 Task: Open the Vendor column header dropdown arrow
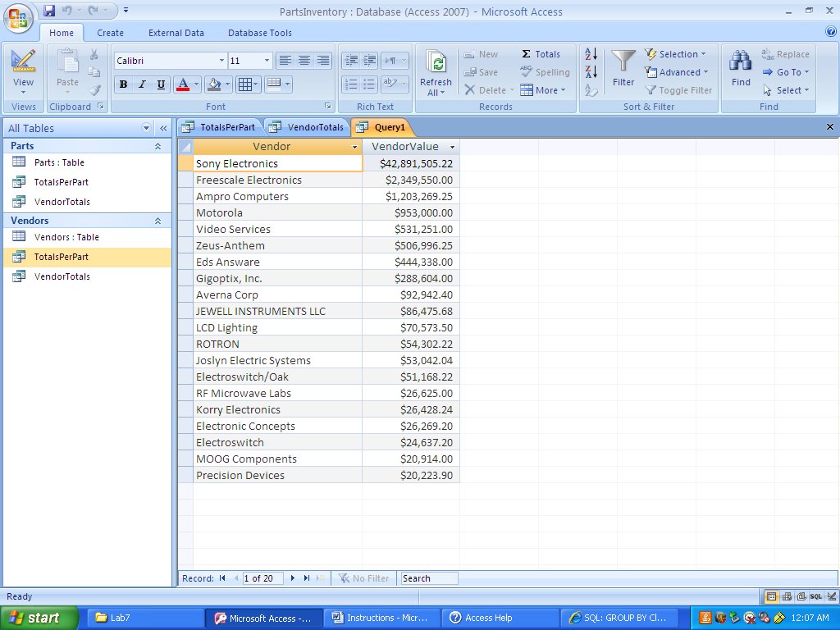point(354,147)
